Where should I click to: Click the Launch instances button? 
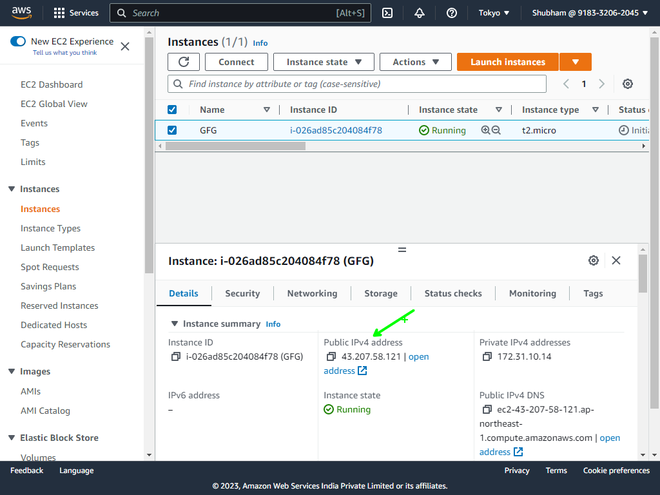508,62
